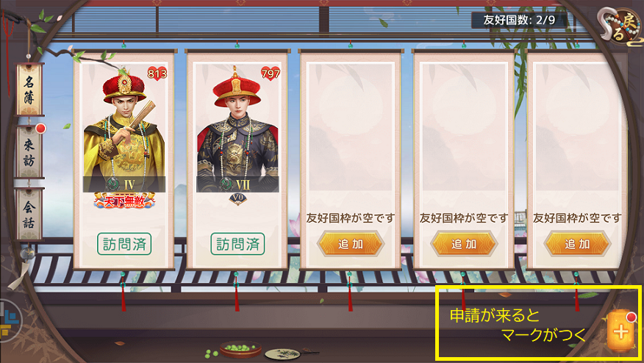Viewport: 644px width, 363px height.
Task: Tap the rank IV emblem bar
Action: pyautogui.click(x=124, y=184)
